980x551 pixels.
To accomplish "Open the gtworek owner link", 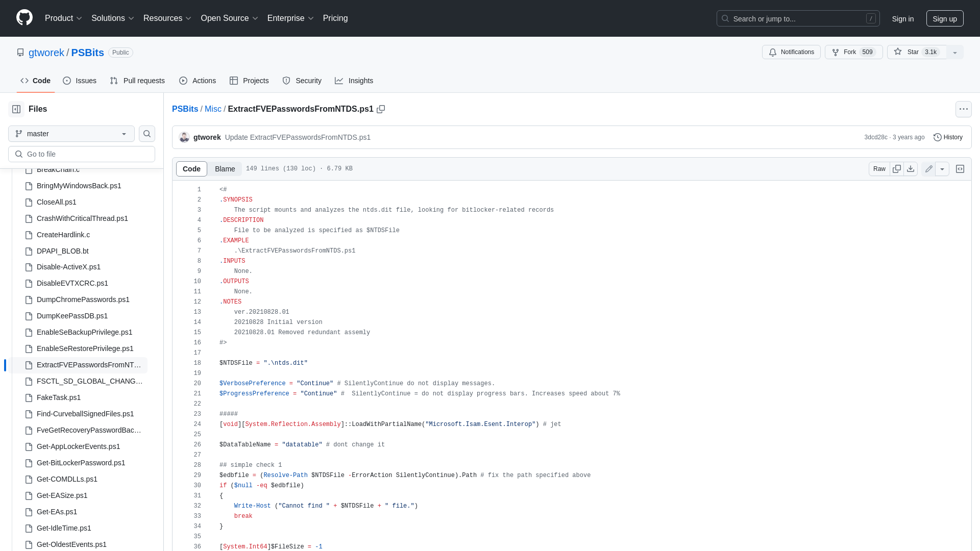I will click(46, 53).
